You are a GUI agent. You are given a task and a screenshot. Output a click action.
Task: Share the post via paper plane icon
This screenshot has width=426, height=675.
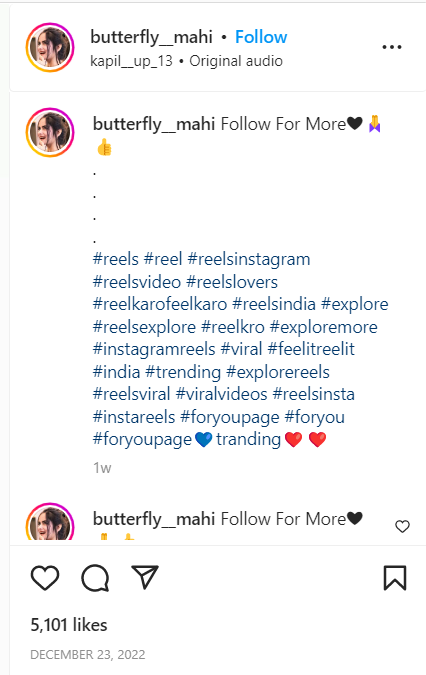pos(145,577)
